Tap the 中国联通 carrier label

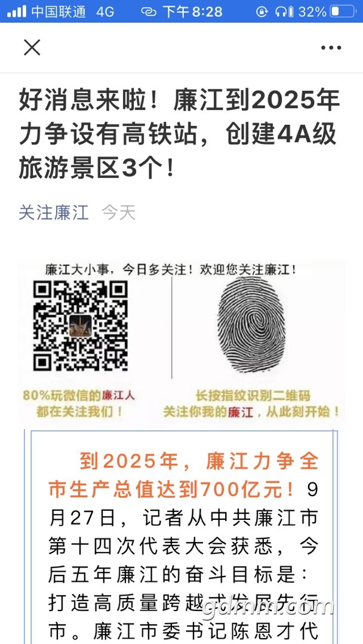coord(59,11)
